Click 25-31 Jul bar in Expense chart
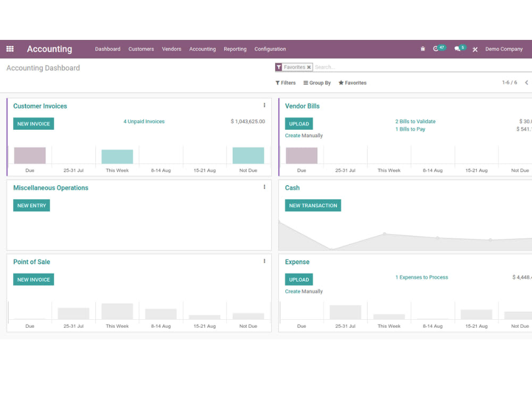532x399 pixels. pyautogui.click(x=345, y=312)
